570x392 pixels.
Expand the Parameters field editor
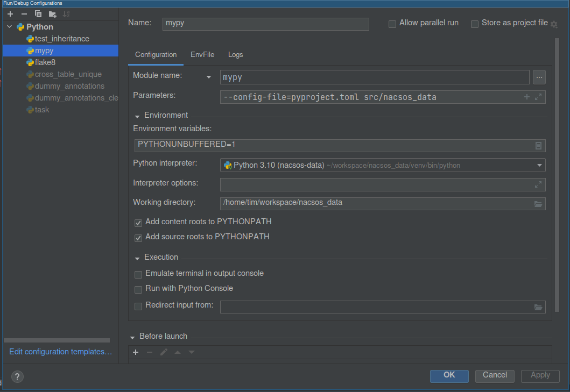coord(538,97)
